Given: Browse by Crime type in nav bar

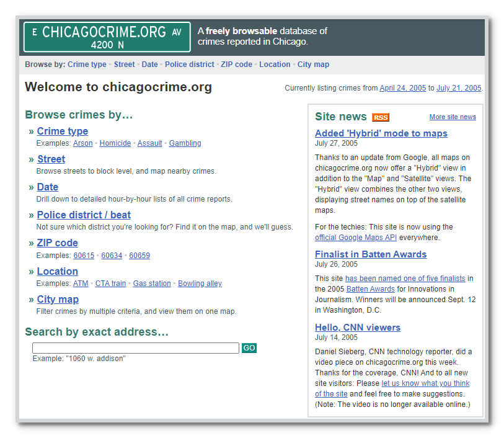Looking at the screenshot, I should pos(87,65).
